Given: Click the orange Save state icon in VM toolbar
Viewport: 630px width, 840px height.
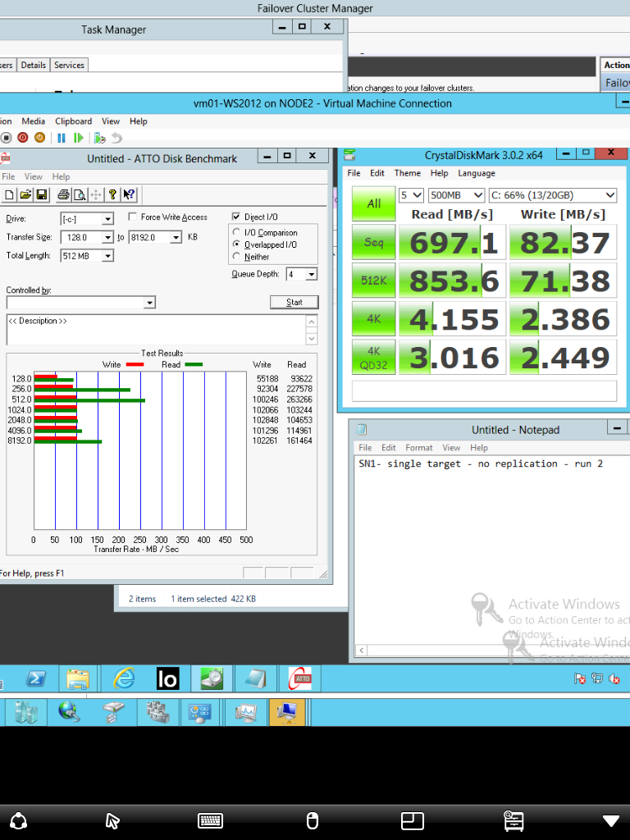Looking at the screenshot, I should click(39, 138).
